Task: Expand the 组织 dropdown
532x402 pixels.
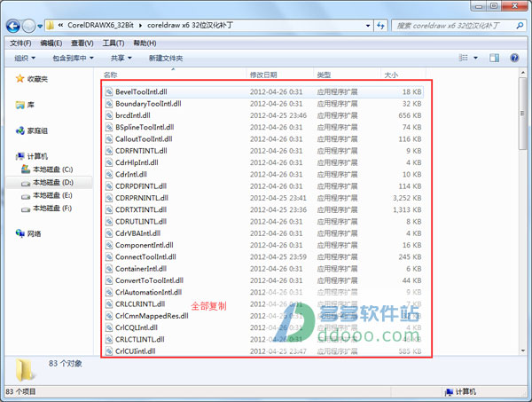Action: (x=25, y=58)
